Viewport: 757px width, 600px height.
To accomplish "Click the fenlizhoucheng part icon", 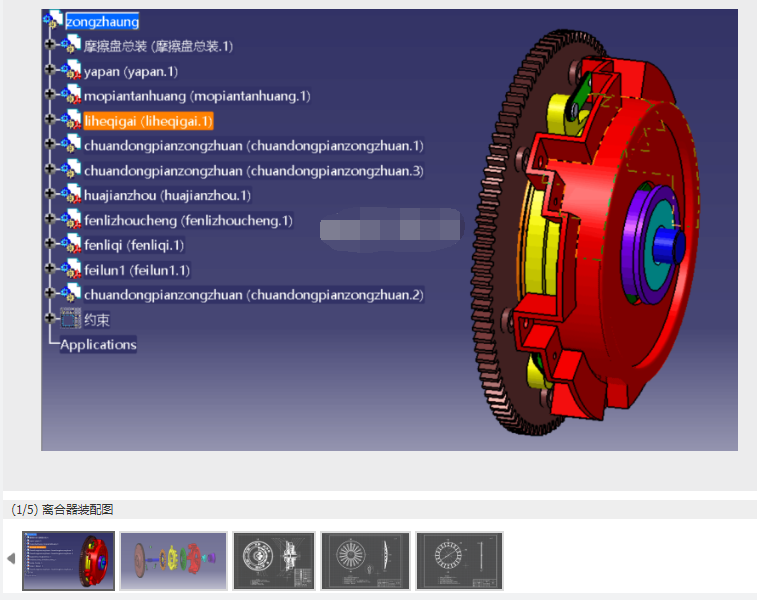I will [71, 218].
